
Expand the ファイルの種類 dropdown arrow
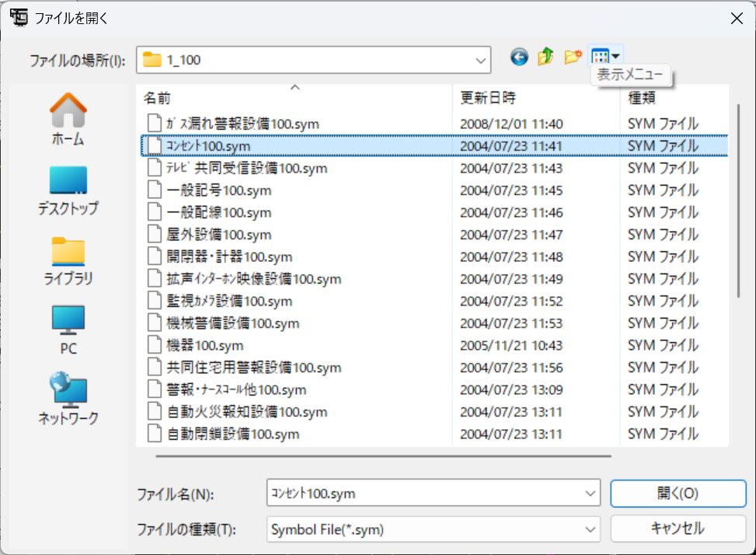590,529
